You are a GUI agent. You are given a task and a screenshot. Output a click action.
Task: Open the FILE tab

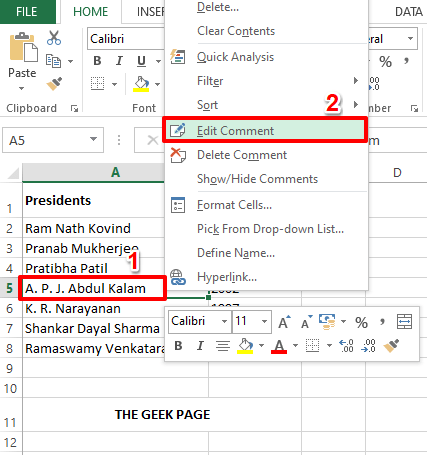click(x=27, y=12)
